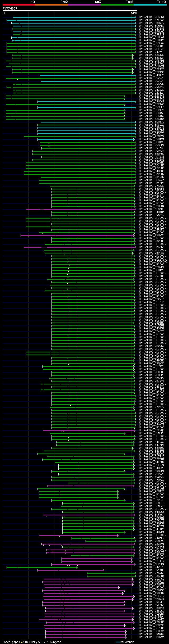Click label UniRef100_B5DFH4
Screen dimensions: 169x644
[152, 206]
